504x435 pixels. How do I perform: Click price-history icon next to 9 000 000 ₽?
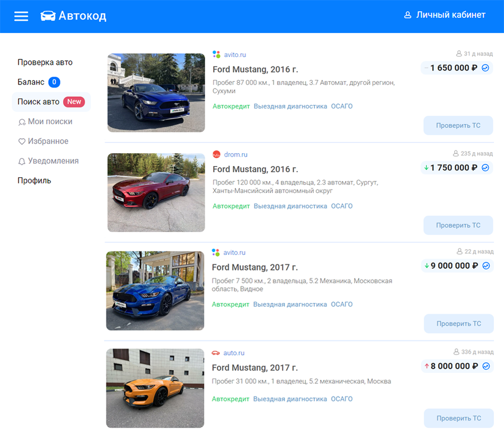[x=486, y=266]
